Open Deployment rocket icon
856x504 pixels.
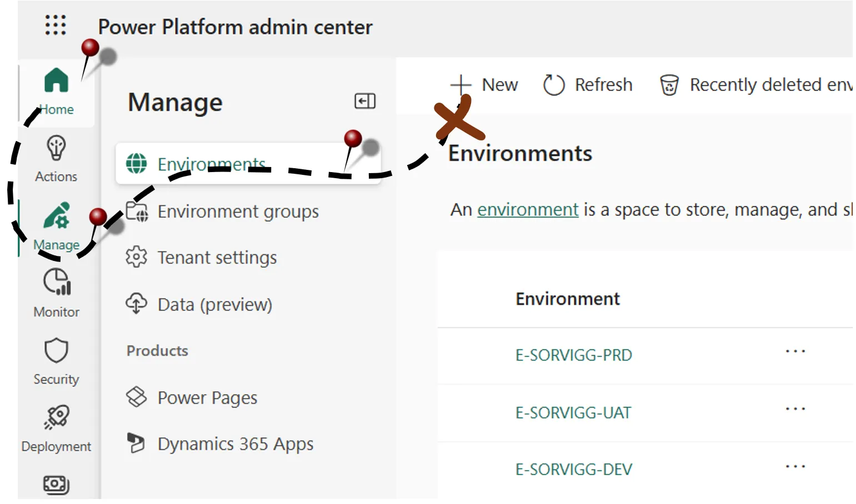tap(56, 417)
